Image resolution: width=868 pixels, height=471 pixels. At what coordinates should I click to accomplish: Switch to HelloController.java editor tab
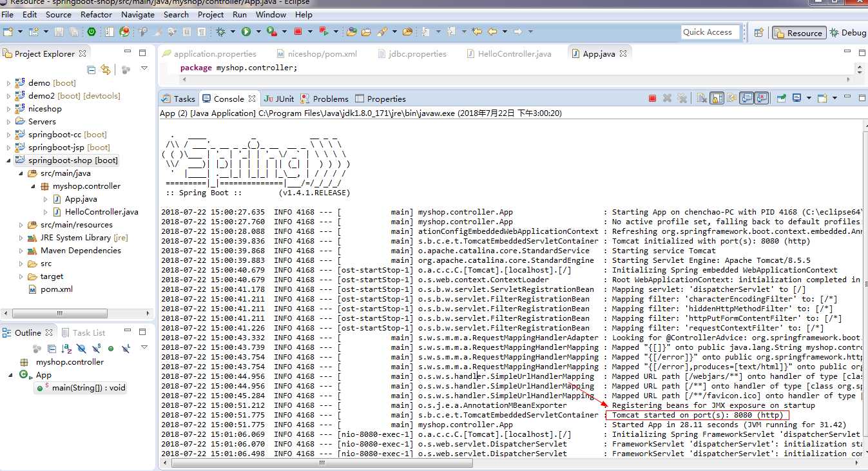click(509, 53)
